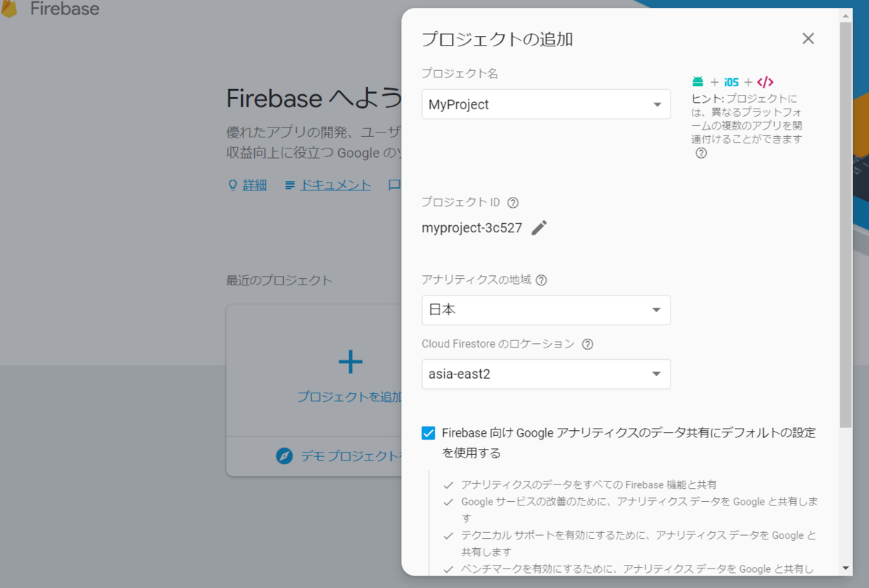
Task: Click the プロジェクトの追加 dialog title
Action: tap(498, 39)
